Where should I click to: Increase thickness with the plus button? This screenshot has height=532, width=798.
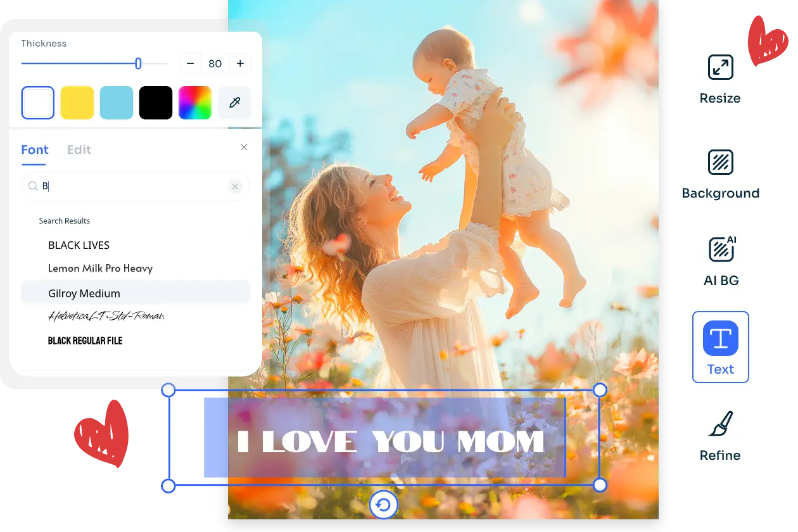pos(240,63)
